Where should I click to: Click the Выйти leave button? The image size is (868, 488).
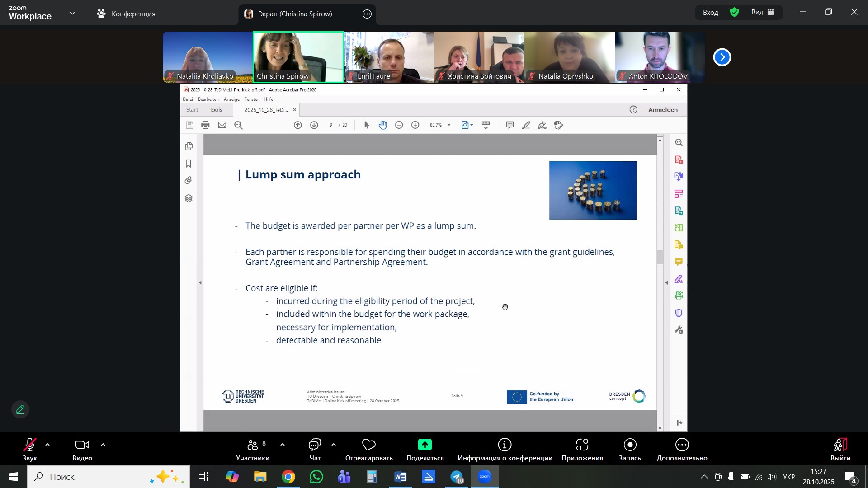pos(840,449)
